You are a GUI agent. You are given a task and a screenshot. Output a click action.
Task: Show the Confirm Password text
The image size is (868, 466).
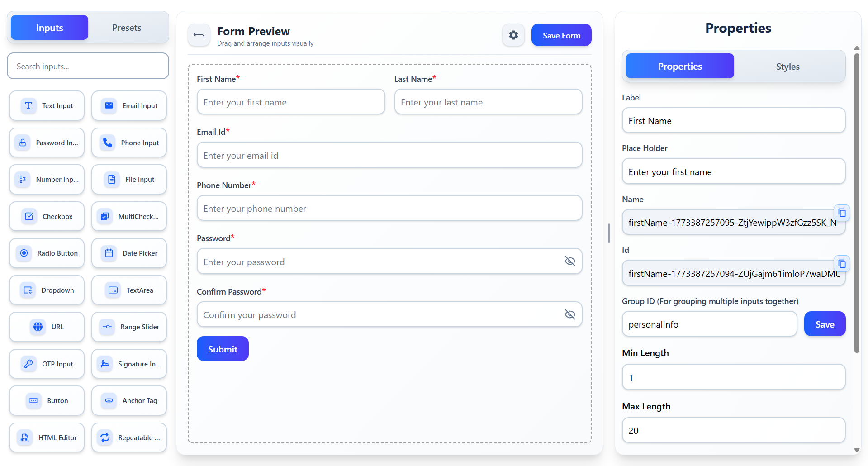(x=569, y=314)
